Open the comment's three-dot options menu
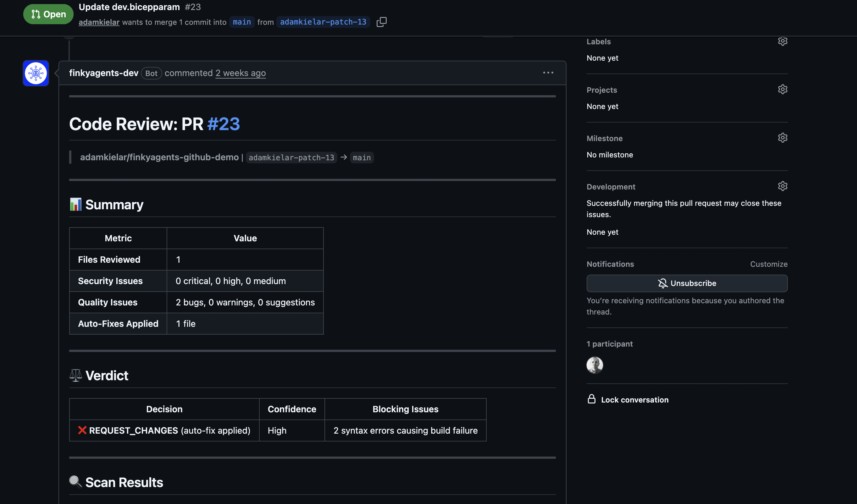Image resolution: width=857 pixels, height=504 pixels. tap(548, 73)
